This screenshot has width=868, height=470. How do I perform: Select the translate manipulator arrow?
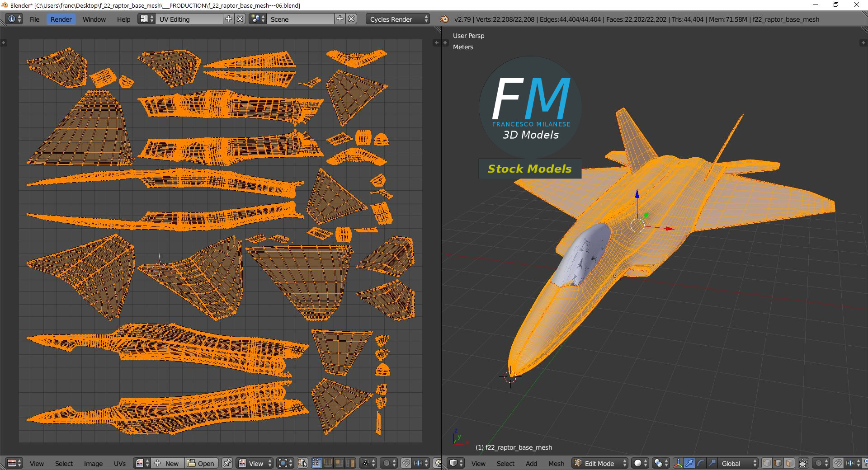(689, 463)
